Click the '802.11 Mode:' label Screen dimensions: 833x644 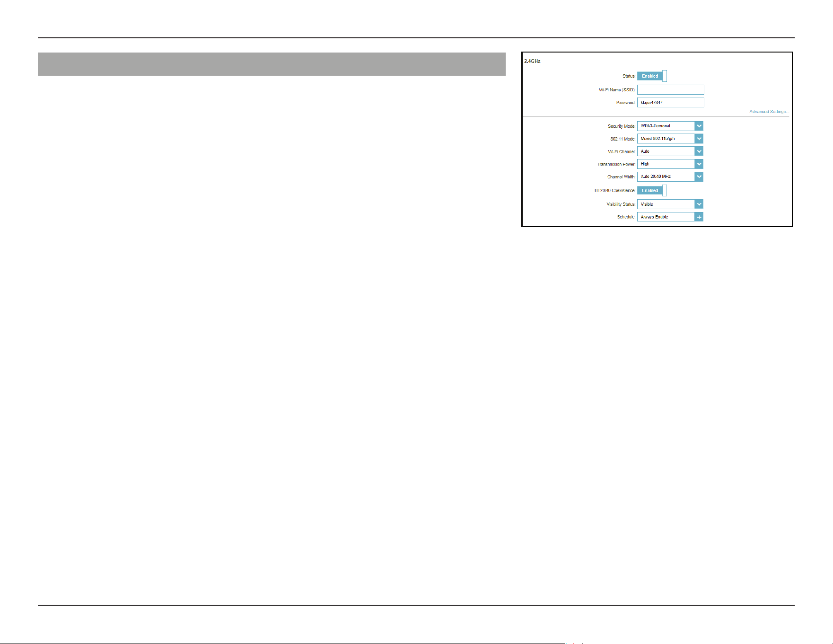[623, 139]
